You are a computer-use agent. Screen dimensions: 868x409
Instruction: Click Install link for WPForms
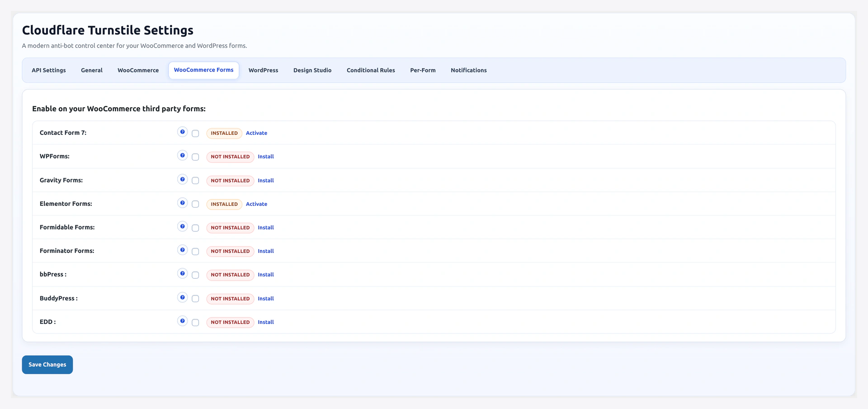click(266, 157)
